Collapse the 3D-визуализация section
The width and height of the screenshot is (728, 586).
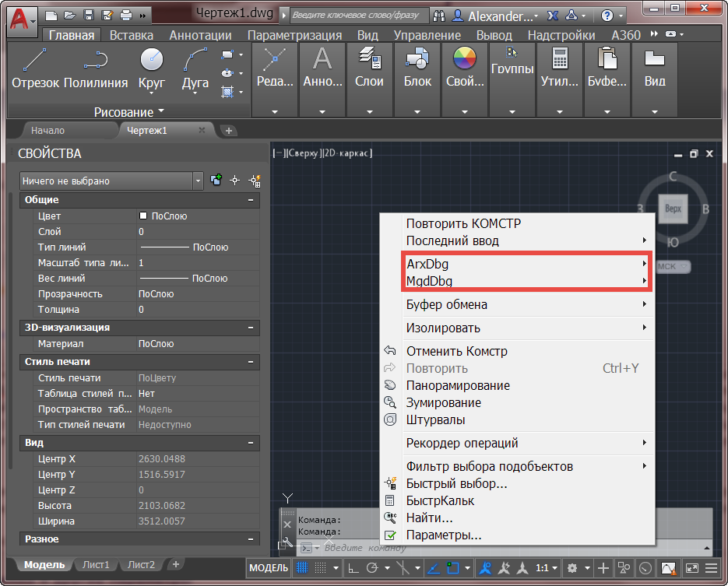pos(251,328)
